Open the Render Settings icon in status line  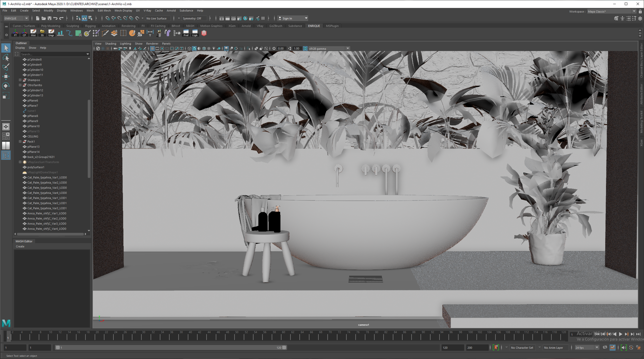pos(239,18)
